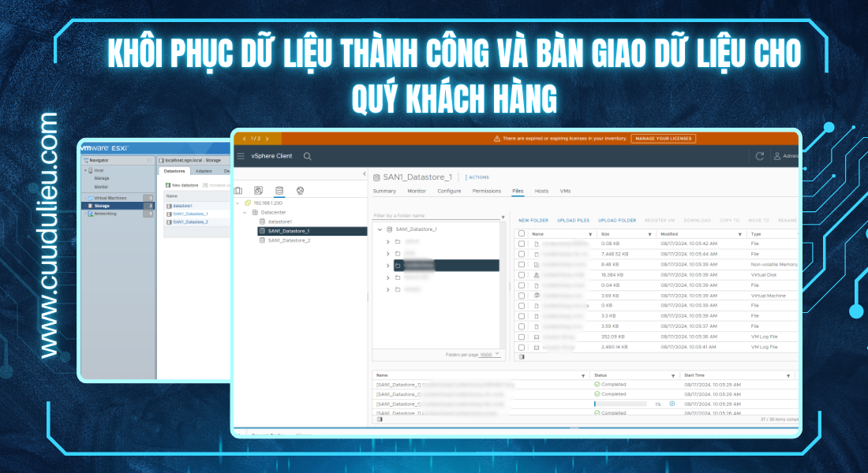Screen dimensions: 868x473
Task: Check the 16,384 KB Virtual Disk row
Action: coord(522,275)
